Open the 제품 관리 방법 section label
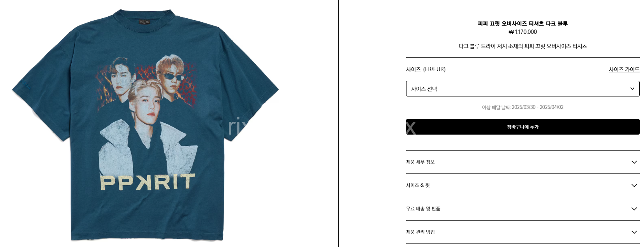 coord(420,232)
